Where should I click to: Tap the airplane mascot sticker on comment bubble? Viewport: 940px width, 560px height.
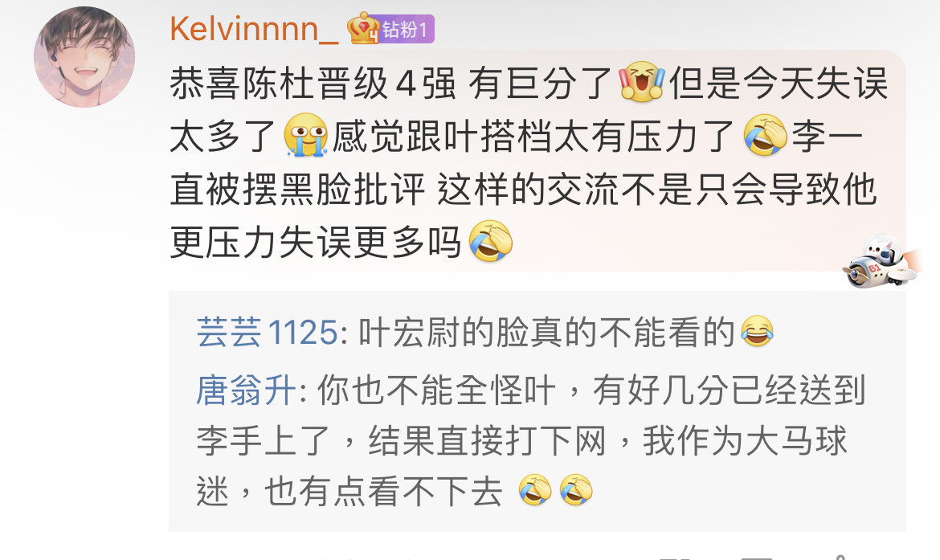pyautogui.click(x=881, y=262)
